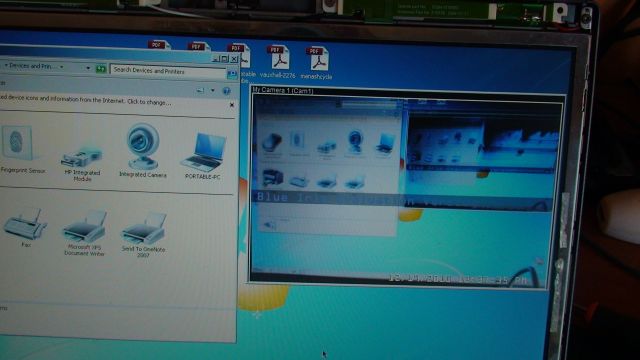Select the HP Integrated Module device

coord(82,157)
